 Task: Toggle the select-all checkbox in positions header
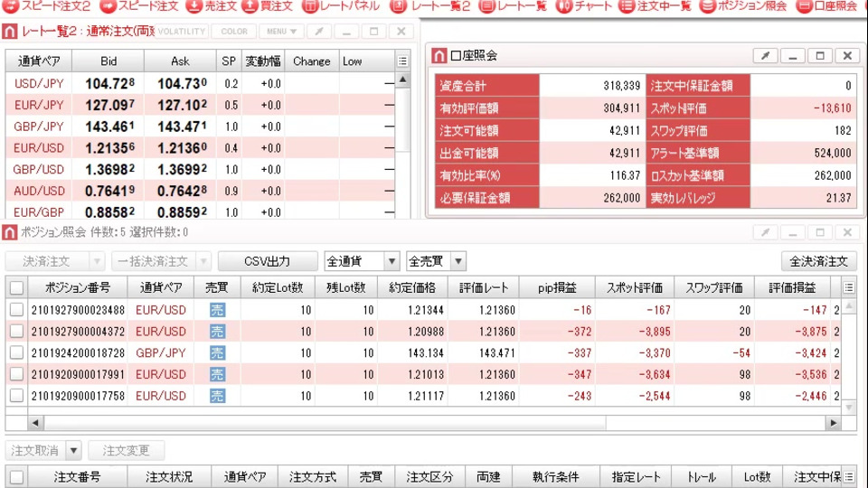(x=16, y=287)
